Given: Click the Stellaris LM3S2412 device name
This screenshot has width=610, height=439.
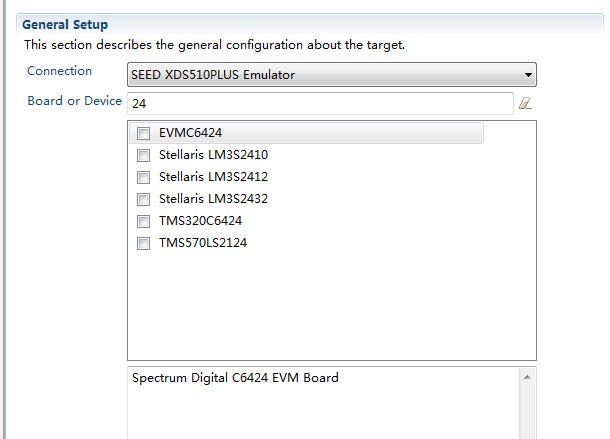Looking at the screenshot, I should (213, 177).
